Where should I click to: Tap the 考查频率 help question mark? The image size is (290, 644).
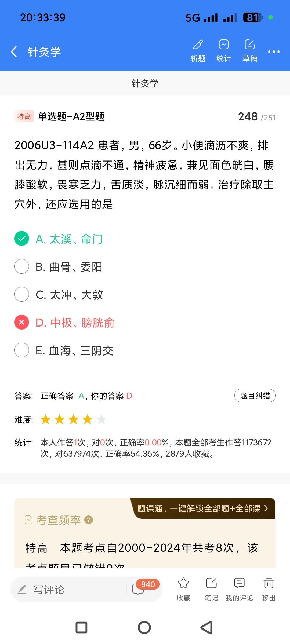tap(89, 520)
